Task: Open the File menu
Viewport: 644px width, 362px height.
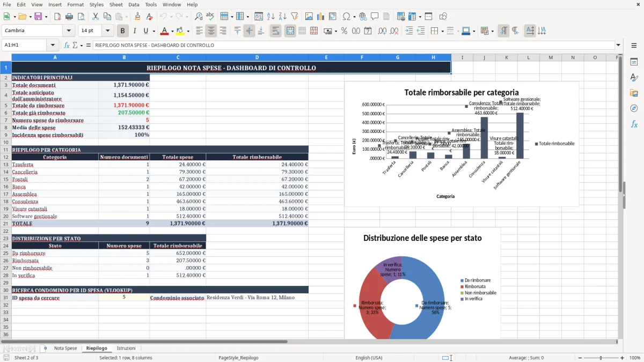Action: (x=7, y=4)
